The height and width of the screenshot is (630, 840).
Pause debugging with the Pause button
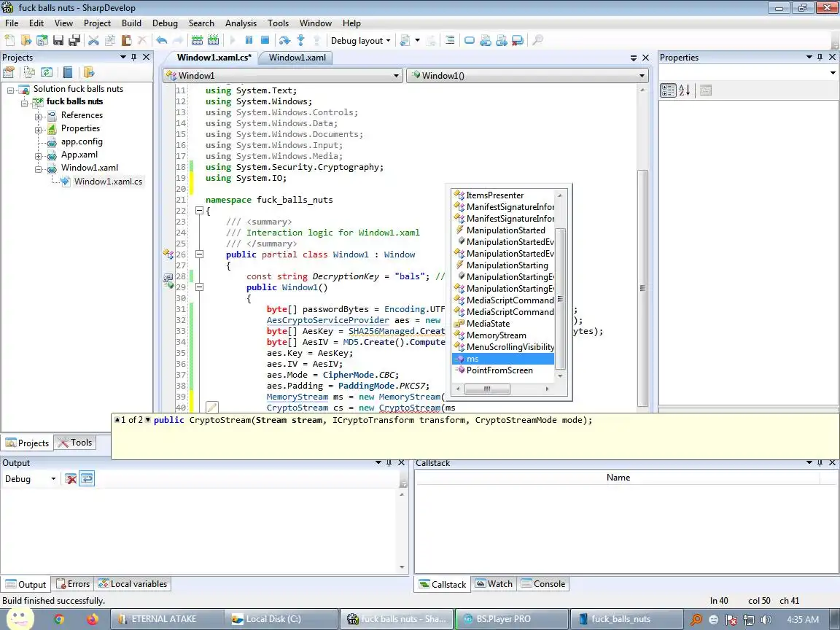[249, 41]
